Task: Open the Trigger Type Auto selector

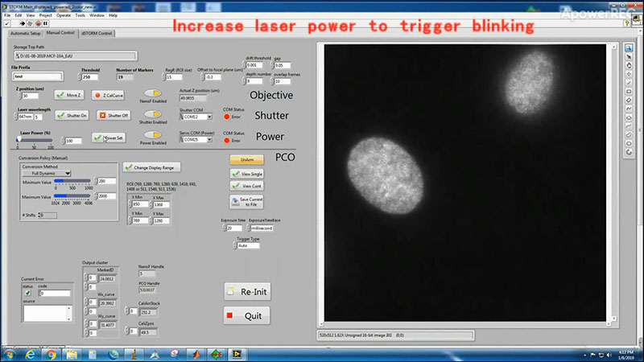Action: (x=246, y=245)
